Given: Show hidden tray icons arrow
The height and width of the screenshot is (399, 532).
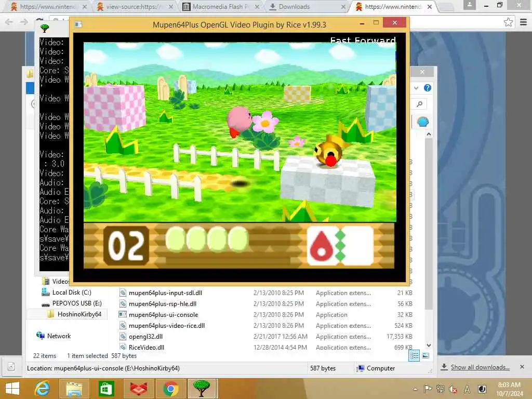Looking at the screenshot, I should (x=415, y=389).
